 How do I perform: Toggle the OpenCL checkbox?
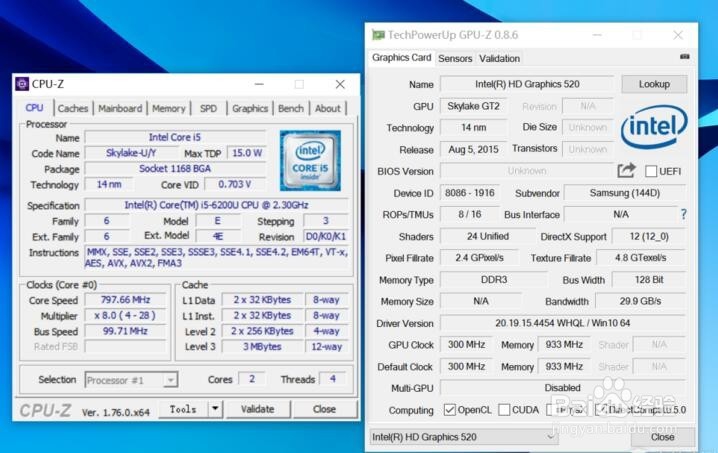(450, 410)
